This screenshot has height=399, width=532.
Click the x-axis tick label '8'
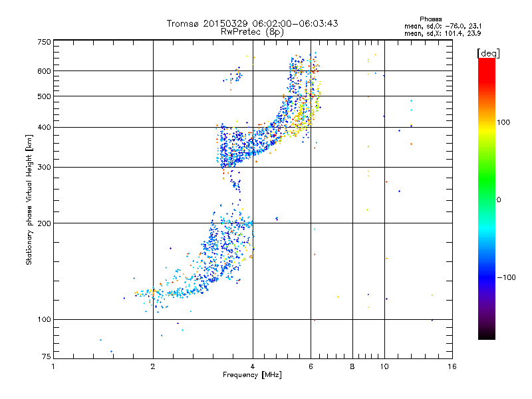(x=352, y=366)
